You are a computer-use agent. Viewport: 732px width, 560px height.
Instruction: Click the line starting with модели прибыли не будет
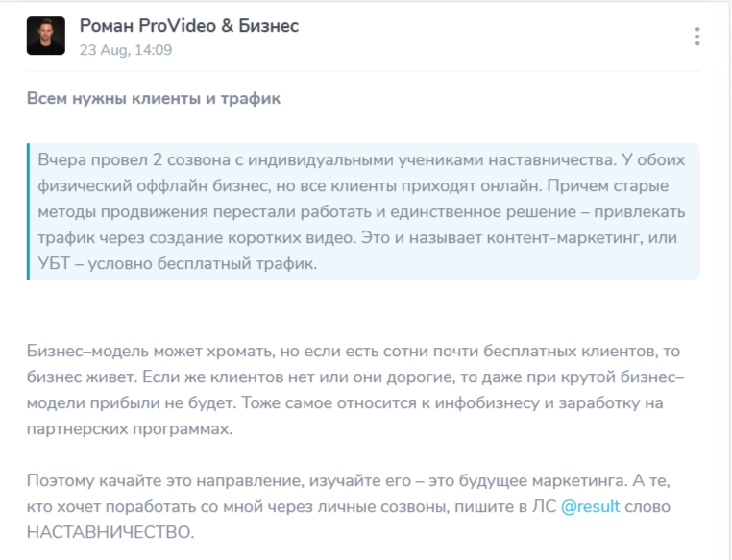(x=345, y=402)
